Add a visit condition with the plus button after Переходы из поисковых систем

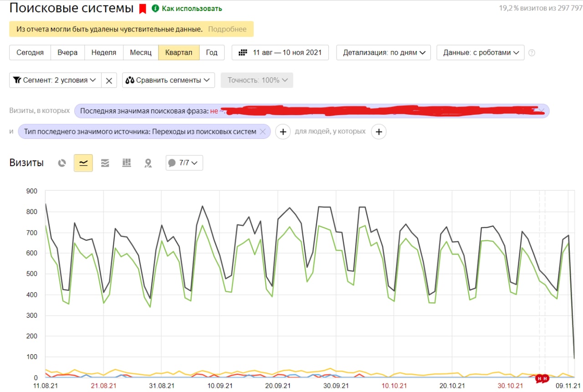tap(283, 132)
